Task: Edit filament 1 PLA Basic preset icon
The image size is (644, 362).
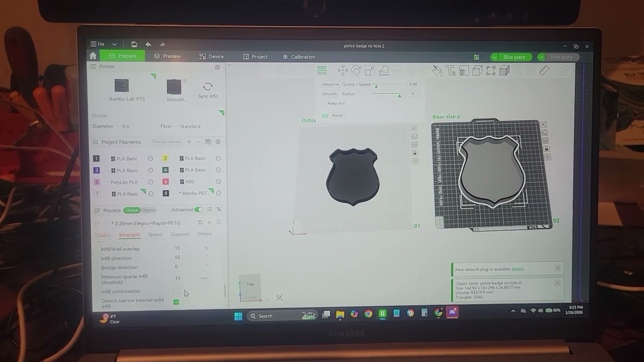Action: 150,158
